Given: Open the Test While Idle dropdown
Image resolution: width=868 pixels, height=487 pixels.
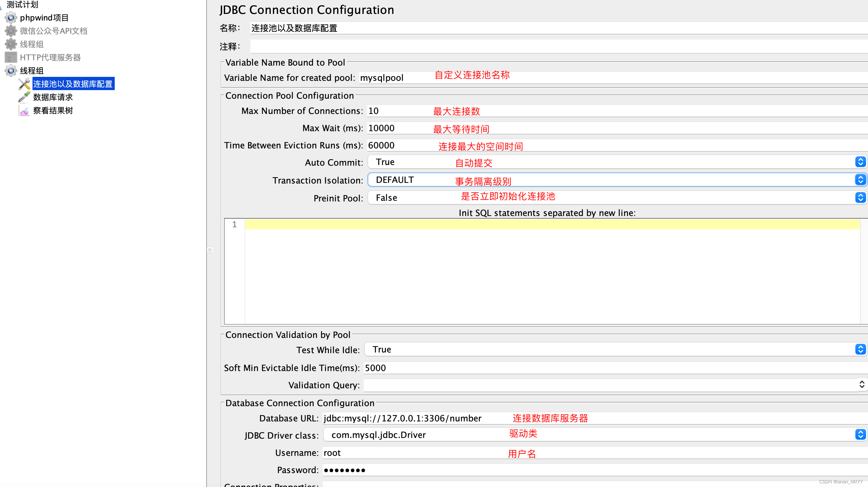Looking at the screenshot, I should tap(860, 350).
